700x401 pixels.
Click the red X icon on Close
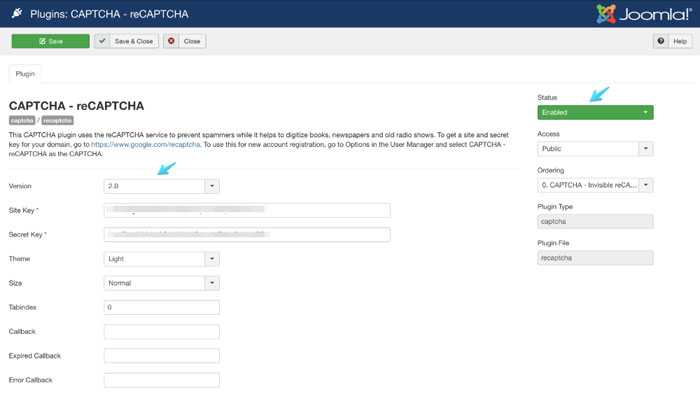click(x=171, y=41)
